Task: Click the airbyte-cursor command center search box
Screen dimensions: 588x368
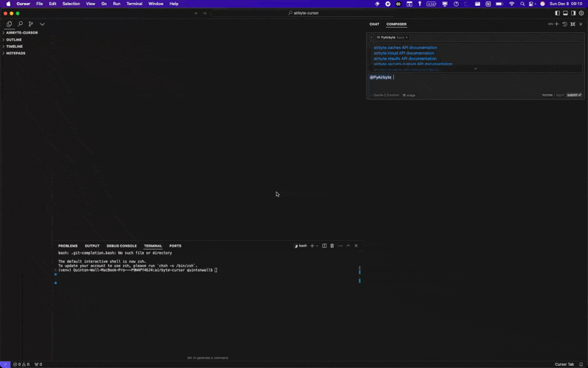Action: pos(303,13)
